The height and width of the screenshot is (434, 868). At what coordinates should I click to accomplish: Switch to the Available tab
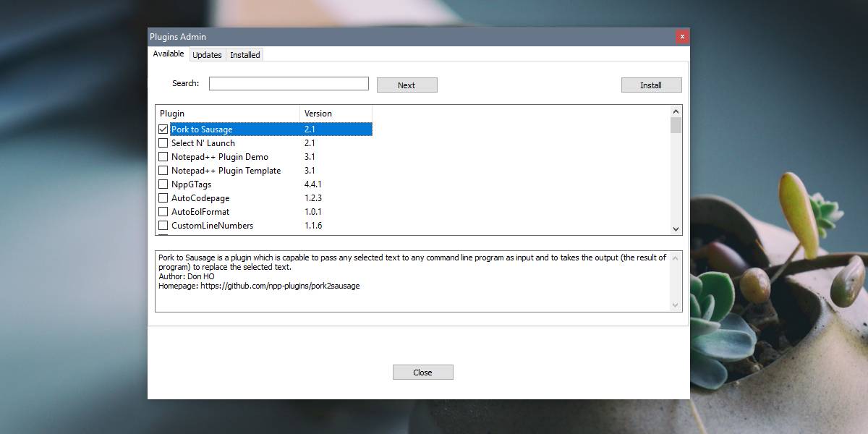[169, 54]
